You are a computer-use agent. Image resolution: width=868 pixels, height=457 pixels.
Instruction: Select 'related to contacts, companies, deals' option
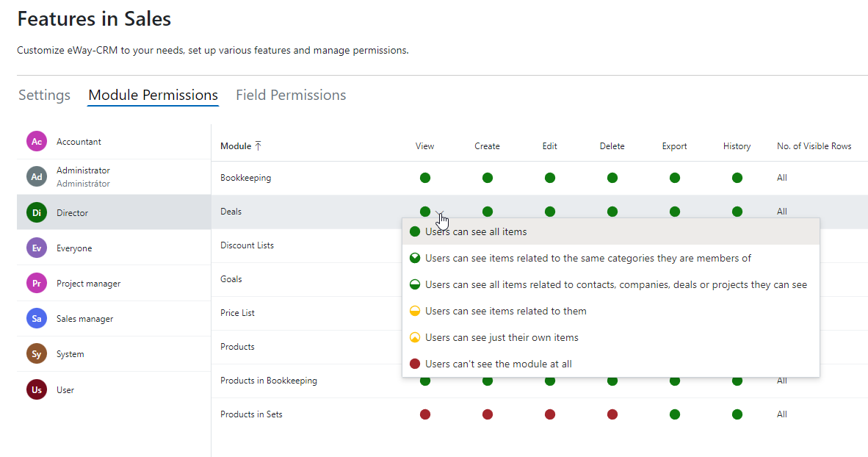pyautogui.click(x=610, y=285)
